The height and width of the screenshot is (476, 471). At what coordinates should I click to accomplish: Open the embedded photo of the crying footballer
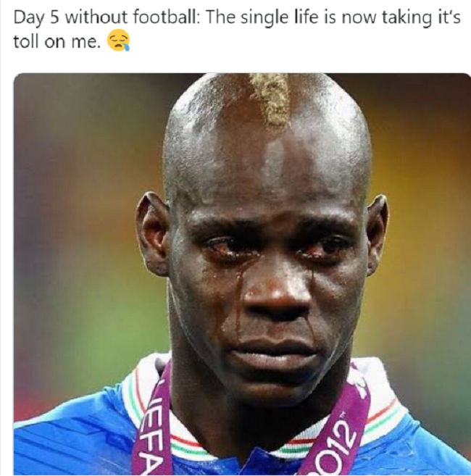[x=242, y=274]
